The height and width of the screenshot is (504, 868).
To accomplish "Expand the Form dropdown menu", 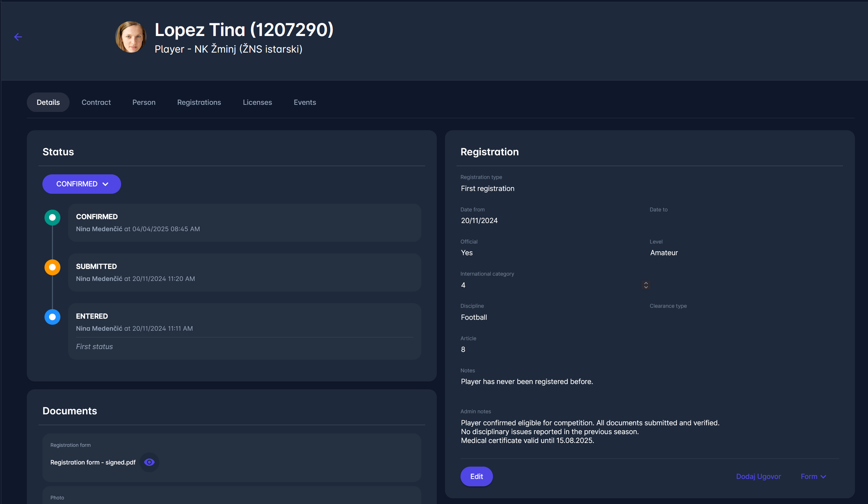I will click(x=813, y=476).
